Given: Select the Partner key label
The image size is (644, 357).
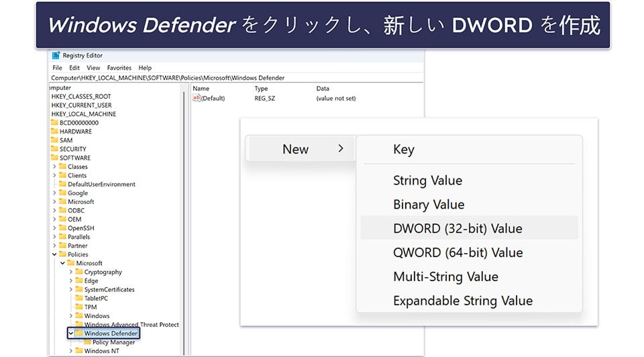Looking at the screenshot, I should click(78, 246).
